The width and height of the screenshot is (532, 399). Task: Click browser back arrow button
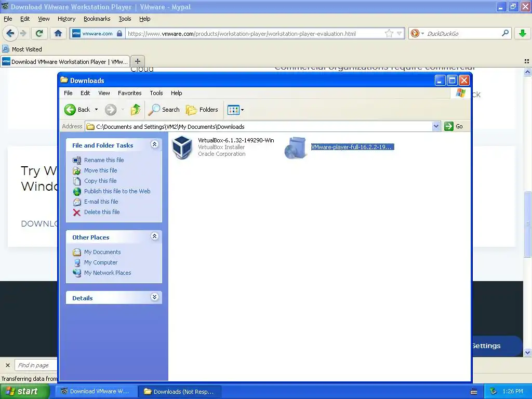click(x=10, y=33)
